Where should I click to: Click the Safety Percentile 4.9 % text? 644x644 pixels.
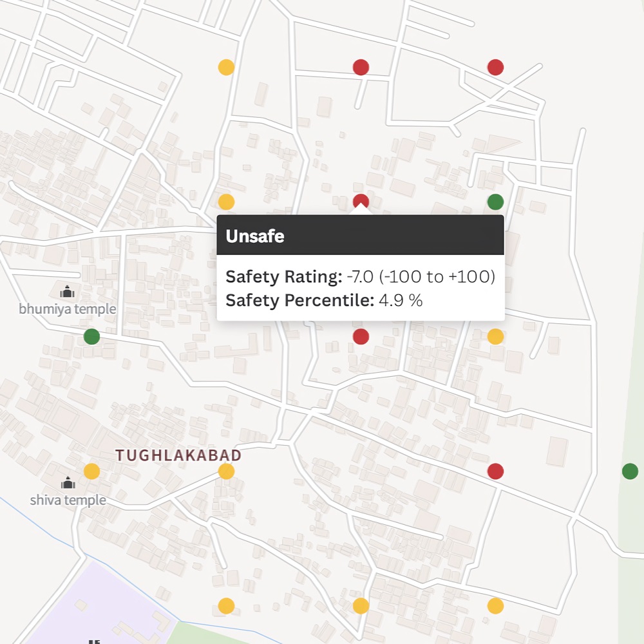coord(324,300)
